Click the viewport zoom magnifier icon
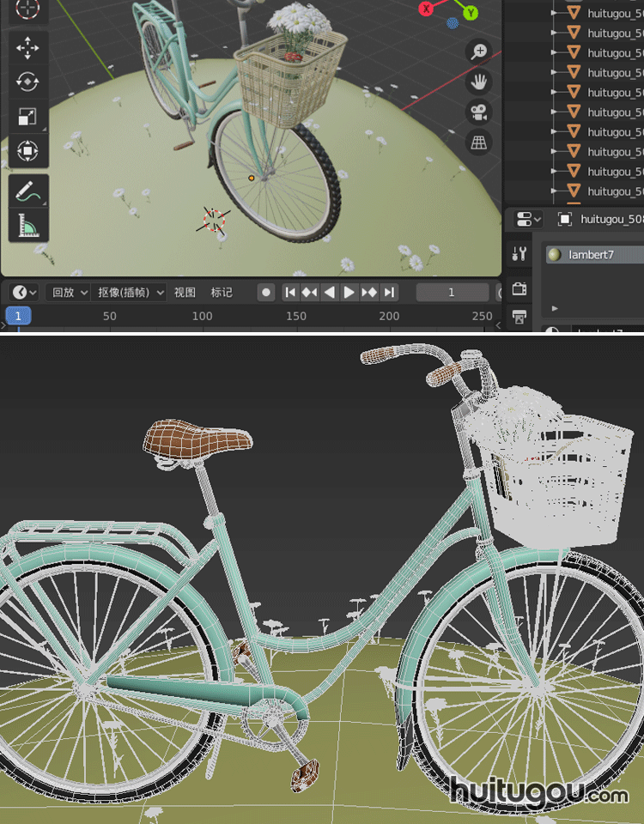 click(x=479, y=52)
